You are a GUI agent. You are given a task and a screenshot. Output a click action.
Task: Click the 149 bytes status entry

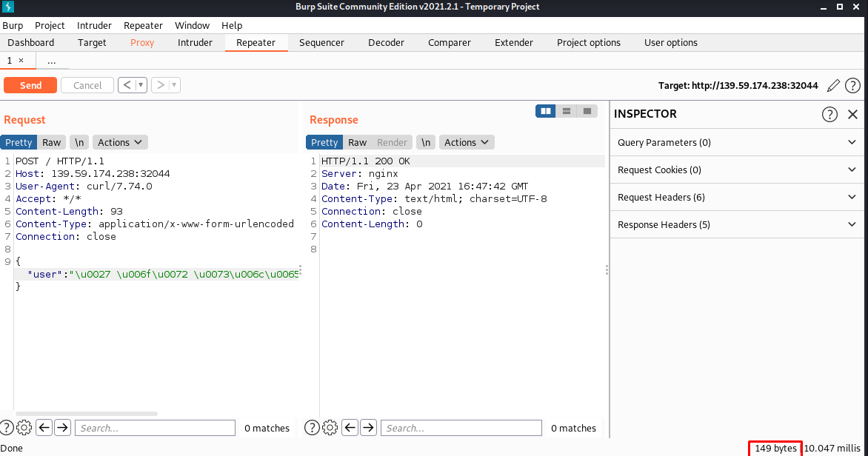click(775, 449)
